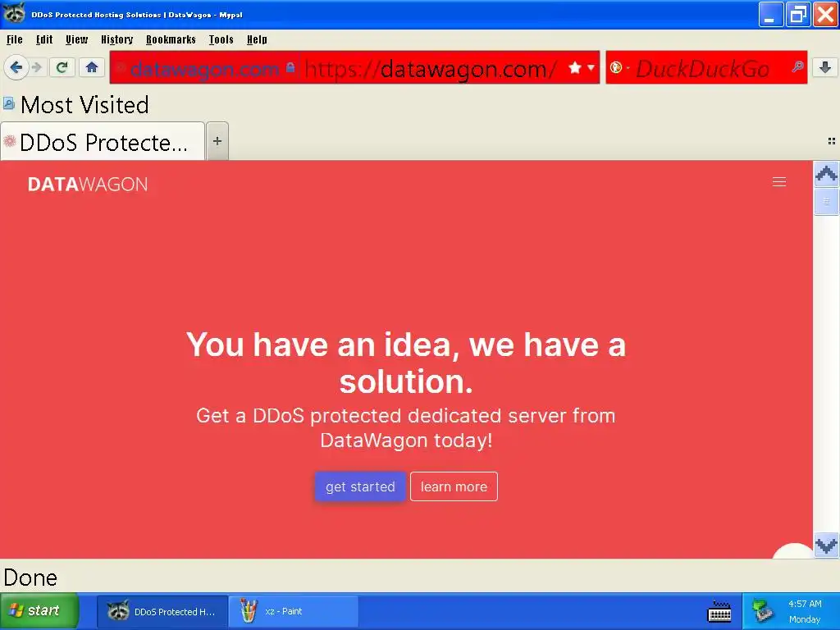
Task: Click the on-screen keyboard icon in taskbar
Action: pos(719,611)
